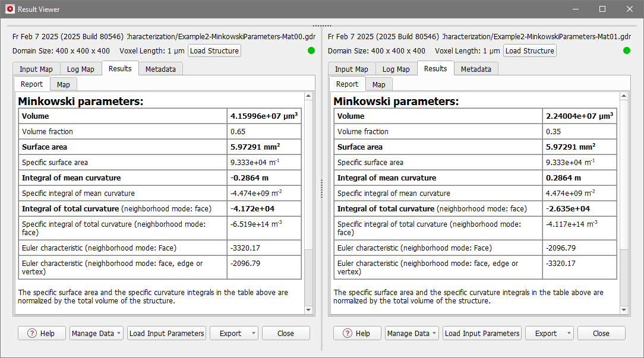
Task: Click right pane Voxel Length 1 µm text
Action: click(x=468, y=51)
